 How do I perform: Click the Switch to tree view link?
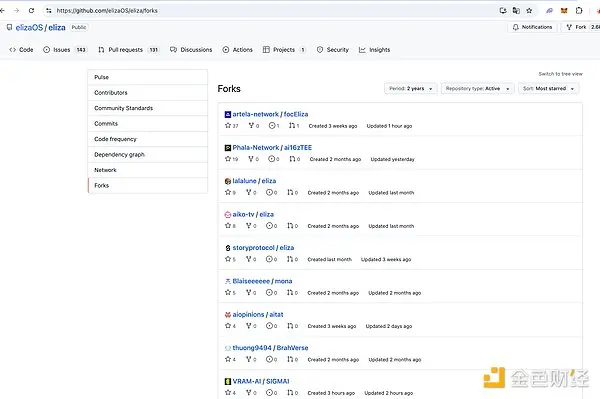click(x=560, y=74)
